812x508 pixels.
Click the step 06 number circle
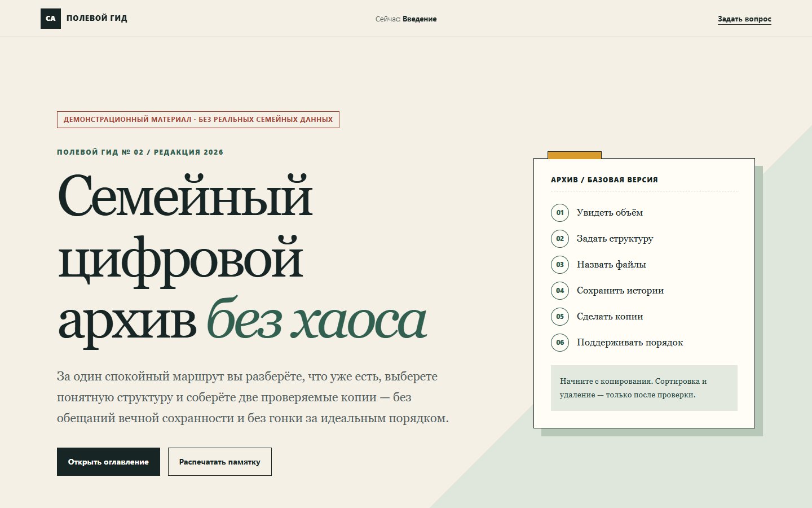click(x=560, y=343)
